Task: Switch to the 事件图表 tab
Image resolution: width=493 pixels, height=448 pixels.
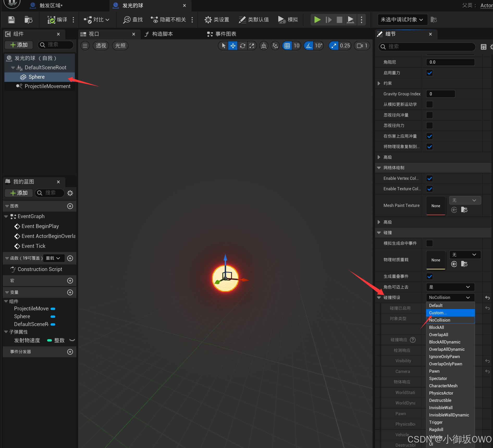Action: [x=222, y=34]
